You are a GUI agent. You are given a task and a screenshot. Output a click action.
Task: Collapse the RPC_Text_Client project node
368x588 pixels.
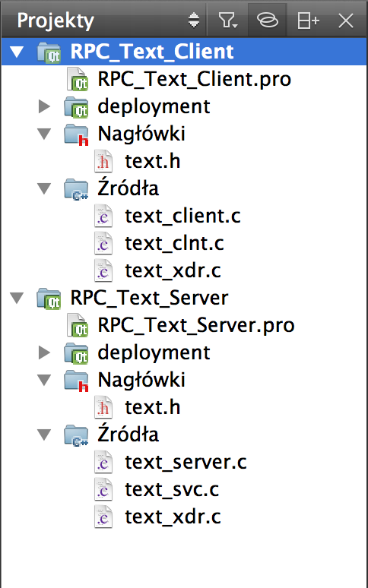click(x=17, y=52)
